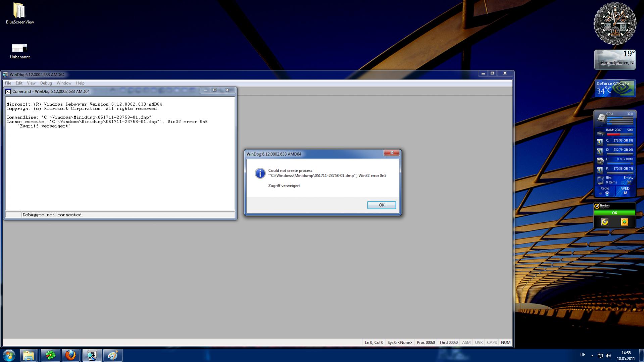
Task: Open ICQ from the taskbar
Action: tap(51, 355)
